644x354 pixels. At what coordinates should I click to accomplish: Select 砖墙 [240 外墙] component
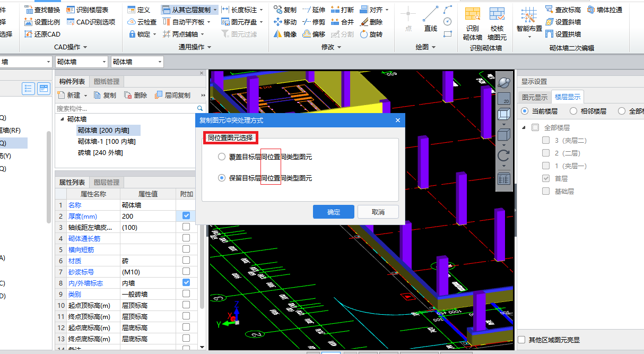(x=100, y=153)
